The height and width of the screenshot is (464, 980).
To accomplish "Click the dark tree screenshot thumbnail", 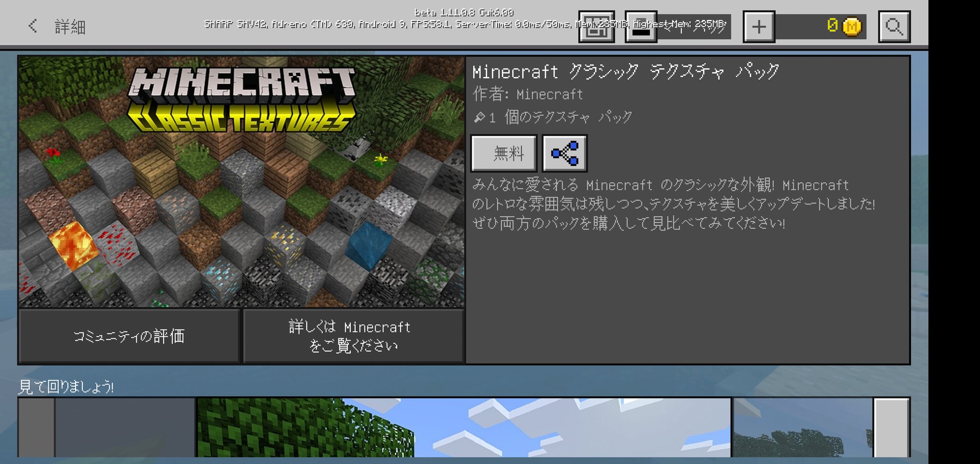I will [x=803, y=427].
